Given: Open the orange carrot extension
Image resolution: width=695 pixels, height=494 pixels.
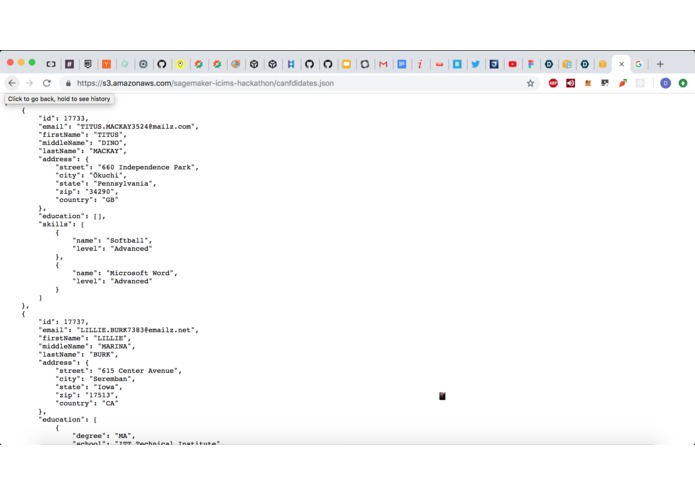Looking at the screenshot, I should point(623,83).
